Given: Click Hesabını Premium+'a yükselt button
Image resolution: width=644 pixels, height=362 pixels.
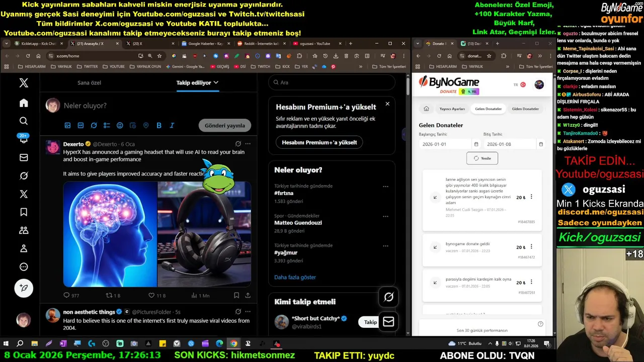Looking at the screenshot, I should pos(319,142).
